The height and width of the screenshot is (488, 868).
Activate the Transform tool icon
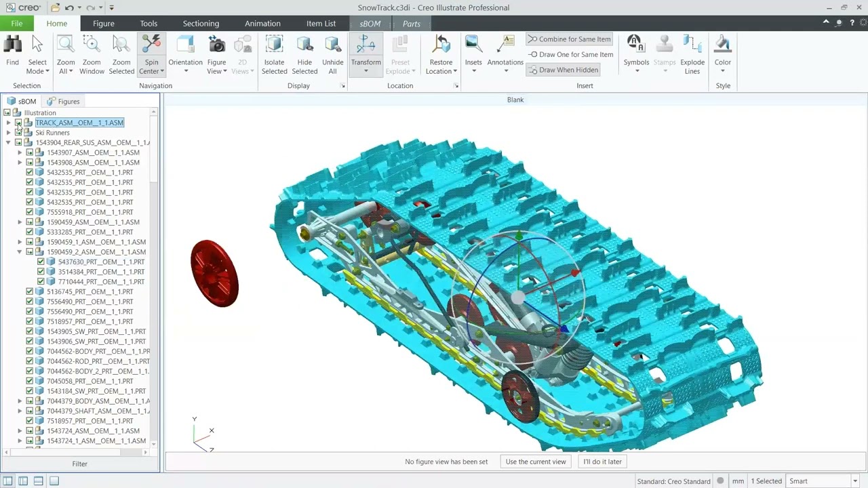coord(366,45)
